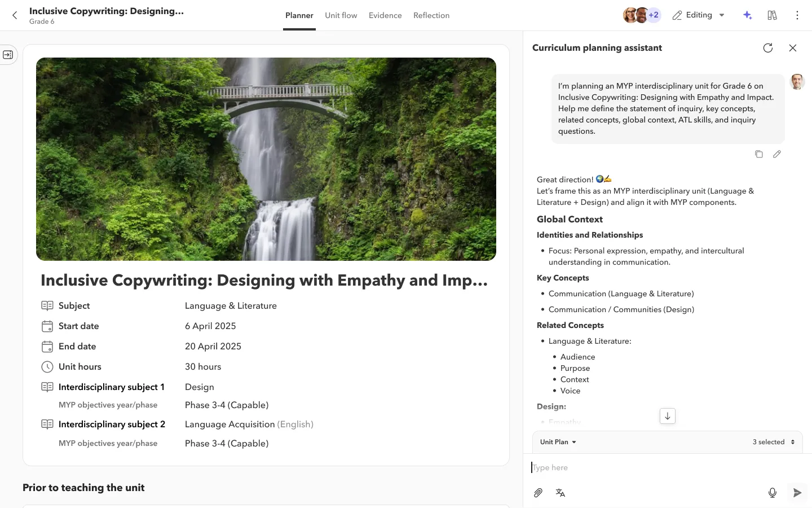Image resolution: width=812 pixels, height=508 pixels.
Task: Click the scroll-to-bottom arrow button
Action: pos(667,416)
